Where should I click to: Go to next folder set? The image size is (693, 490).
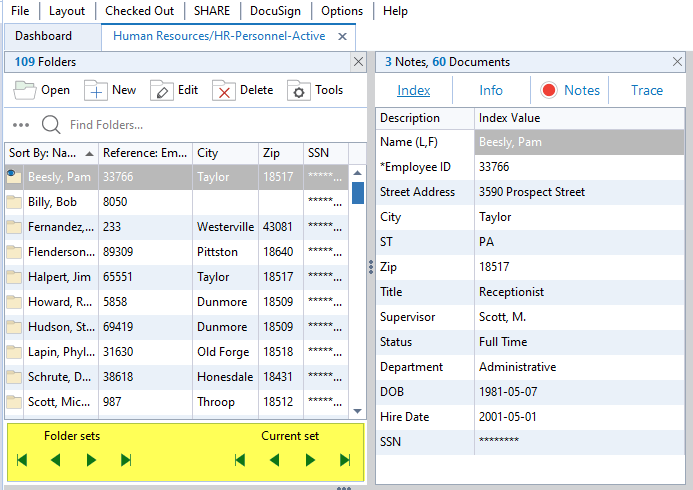click(x=91, y=460)
